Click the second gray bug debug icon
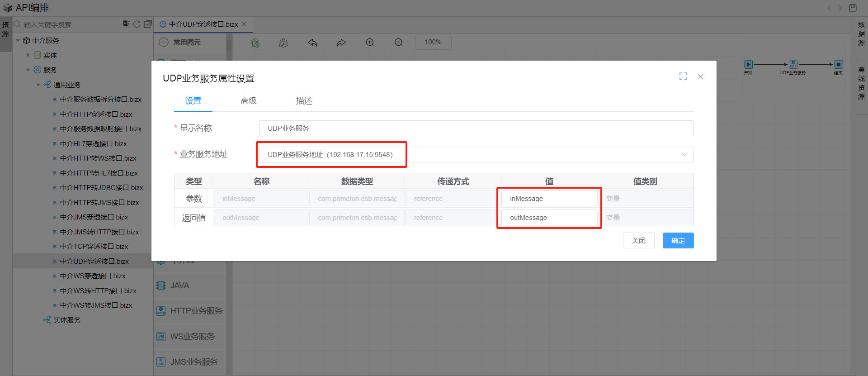The width and height of the screenshot is (868, 376). (283, 43)
